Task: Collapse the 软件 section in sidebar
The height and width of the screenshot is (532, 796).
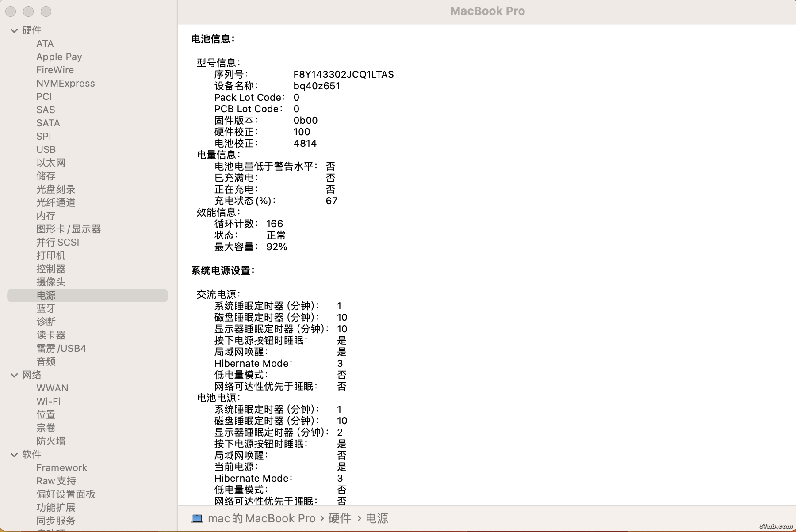Action: pyautogui.click(x=14, y=455)
